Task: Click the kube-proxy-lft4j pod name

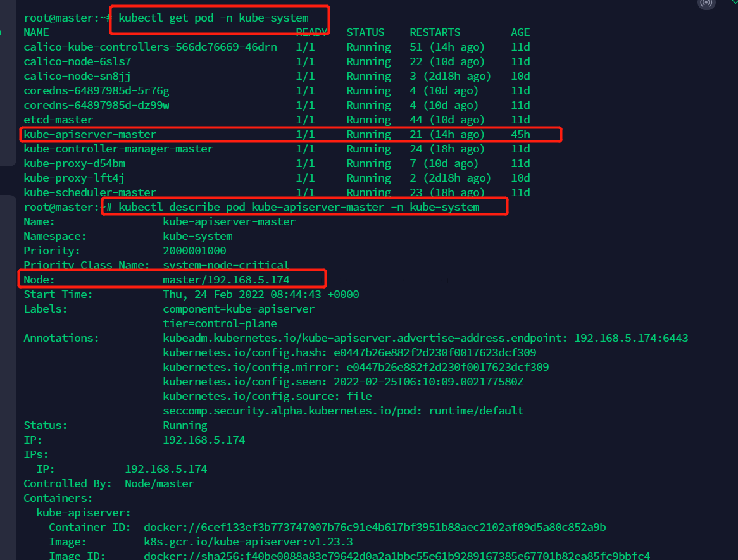Action: pos(74,178)
